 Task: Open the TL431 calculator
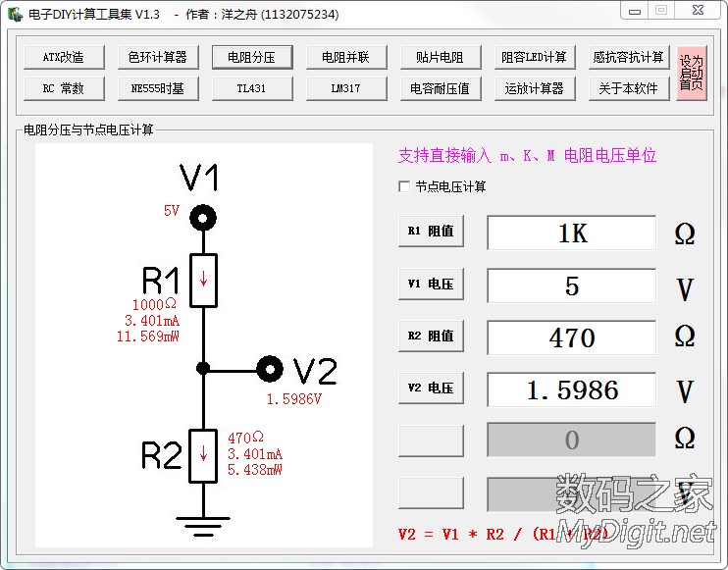click(x=252, y=88)
